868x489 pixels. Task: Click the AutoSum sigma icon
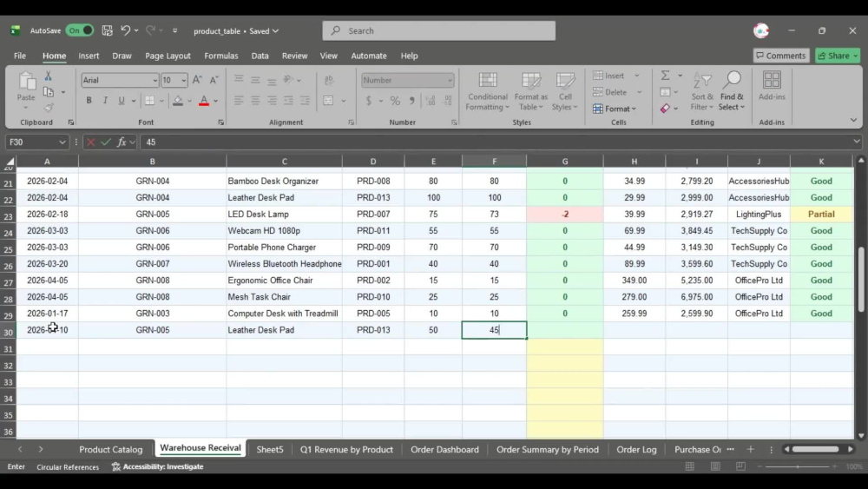[x=666, y=76]
